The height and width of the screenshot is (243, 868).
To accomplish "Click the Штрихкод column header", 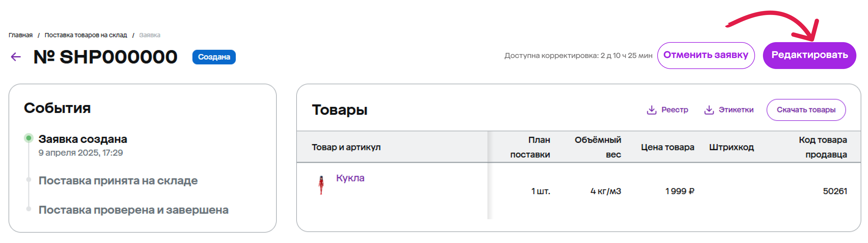I will (731, 147).
